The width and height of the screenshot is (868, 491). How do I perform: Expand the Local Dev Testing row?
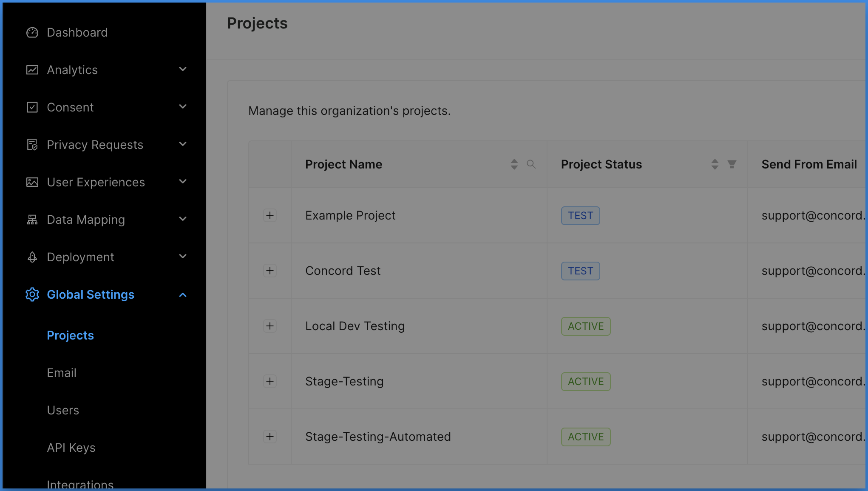tap(269, 326)
